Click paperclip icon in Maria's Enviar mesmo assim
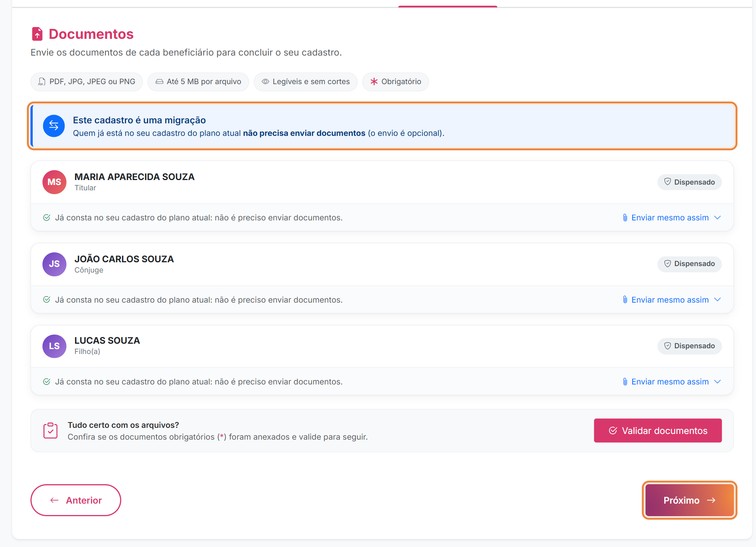This screenshot has width=756, height=547. point(625,218)
